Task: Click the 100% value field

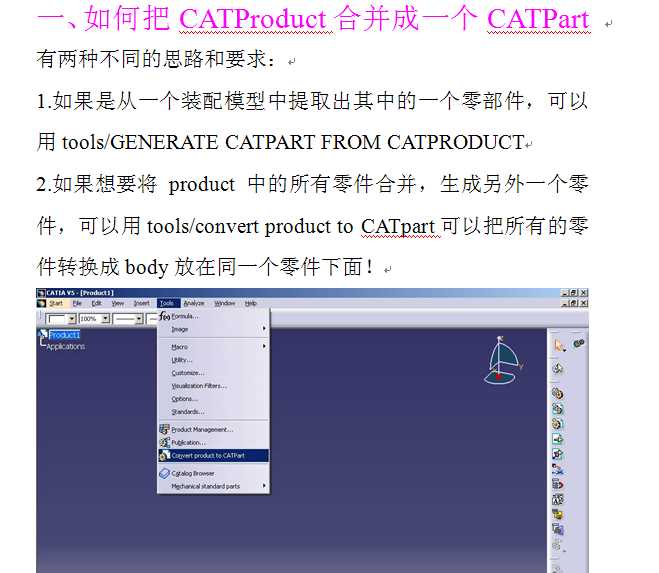Action: click(x=90, y=319)
